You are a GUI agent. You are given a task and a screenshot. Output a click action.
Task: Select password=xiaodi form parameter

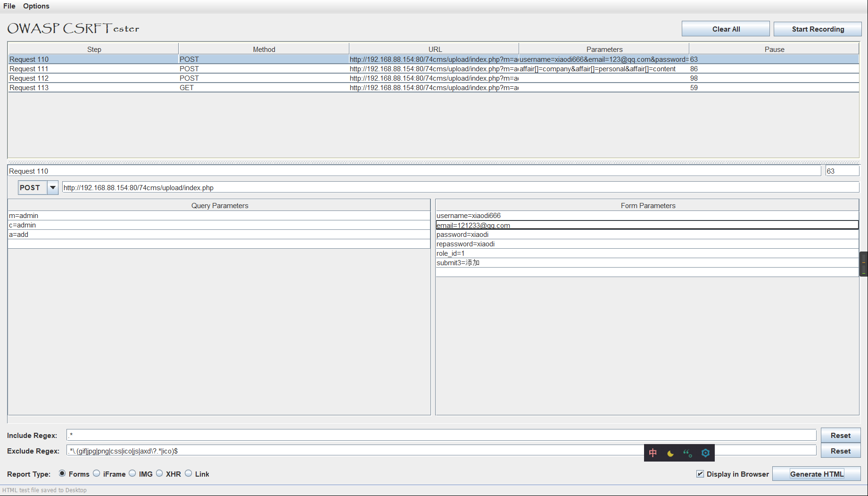pyautogui.click(x=647, y=235)
